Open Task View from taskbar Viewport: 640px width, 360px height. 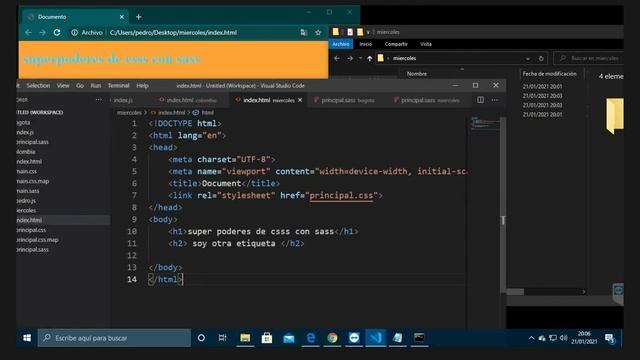222,338
